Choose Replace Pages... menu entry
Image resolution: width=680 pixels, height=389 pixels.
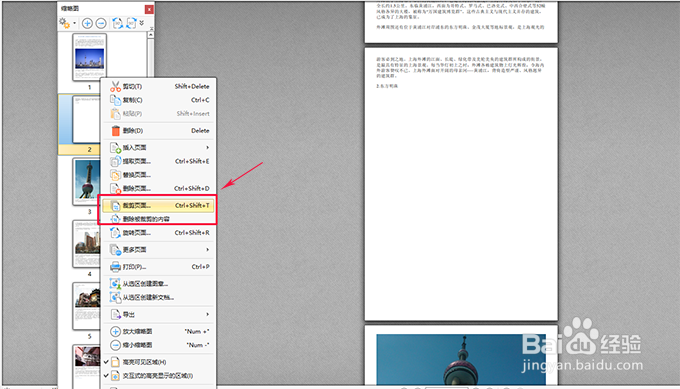[159, 175]
